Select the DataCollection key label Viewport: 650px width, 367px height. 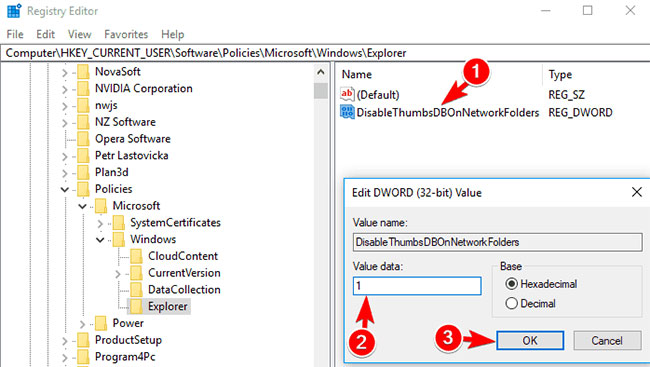point(184,289)
